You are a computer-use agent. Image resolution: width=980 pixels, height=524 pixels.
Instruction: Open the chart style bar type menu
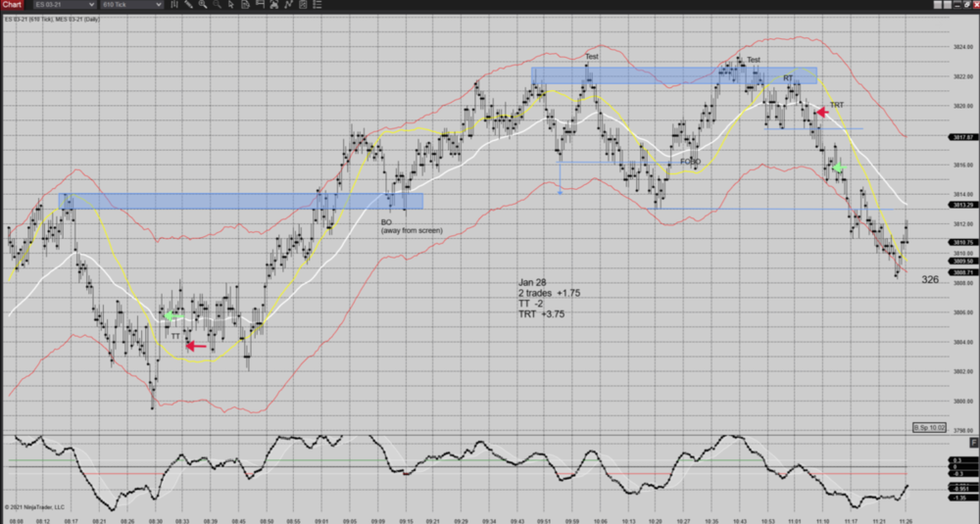point(174,5)
